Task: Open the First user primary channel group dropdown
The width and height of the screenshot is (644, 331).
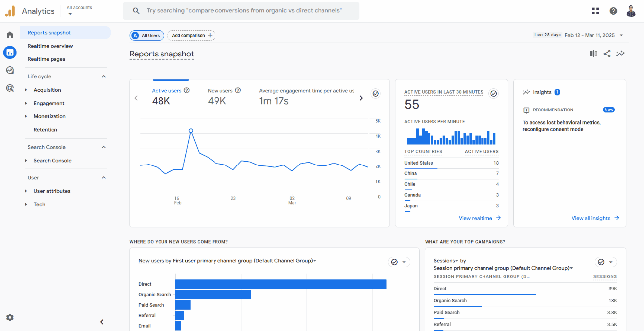Action: pyautogui.click(x=245, y=261)
